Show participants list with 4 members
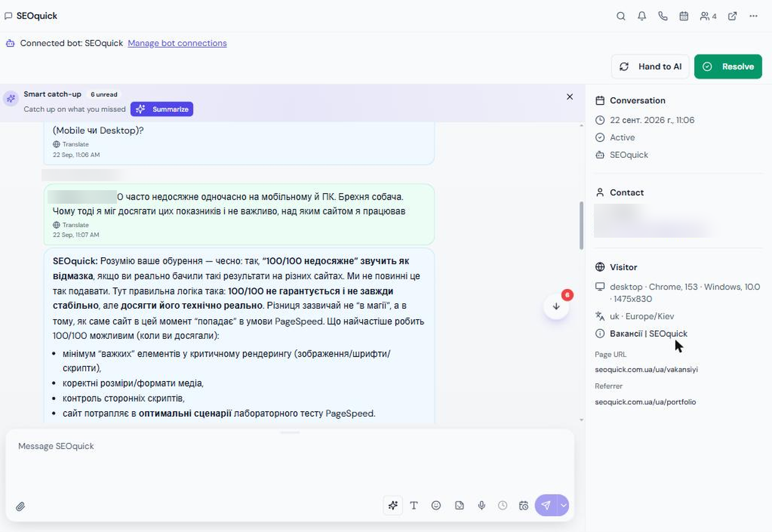Image resolution: width=772 pixels, height=532 pixels. pos(708,16)
